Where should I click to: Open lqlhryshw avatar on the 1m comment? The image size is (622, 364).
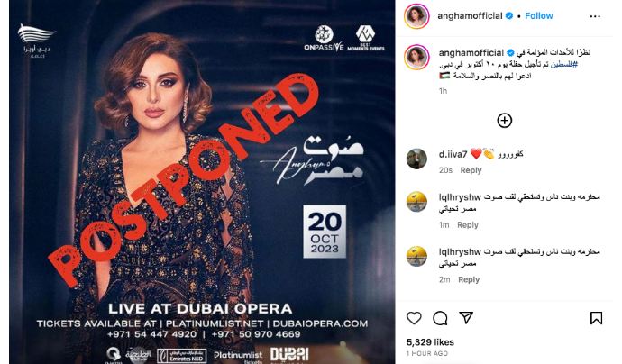[x=416, y=202]
